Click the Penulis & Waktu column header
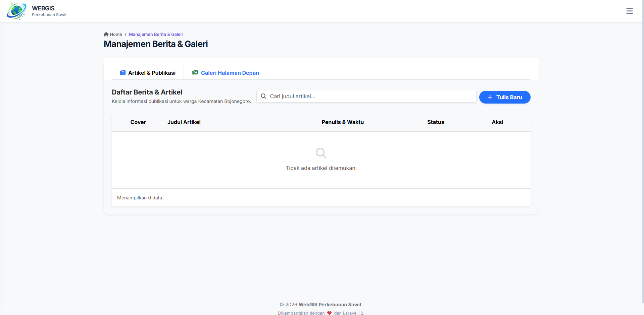This screenshot has width=644, height=315. (342, 122)
